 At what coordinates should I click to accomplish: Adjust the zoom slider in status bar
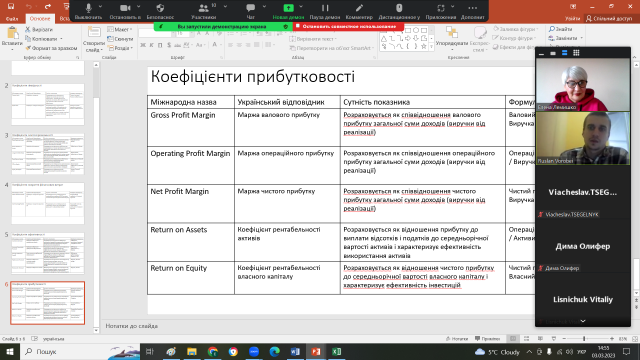click(584, 339)
